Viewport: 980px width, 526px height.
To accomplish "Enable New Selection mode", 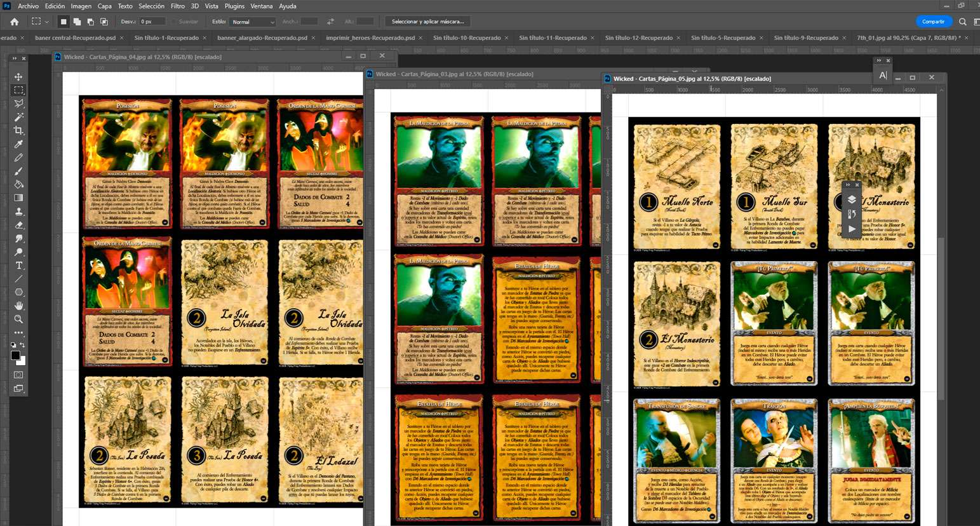I will tap(63, 22).
